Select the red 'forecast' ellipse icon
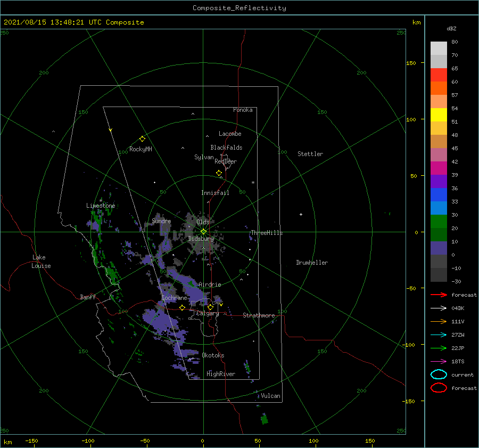The width and height of the screenshot is (479, 448). (439, 388)
